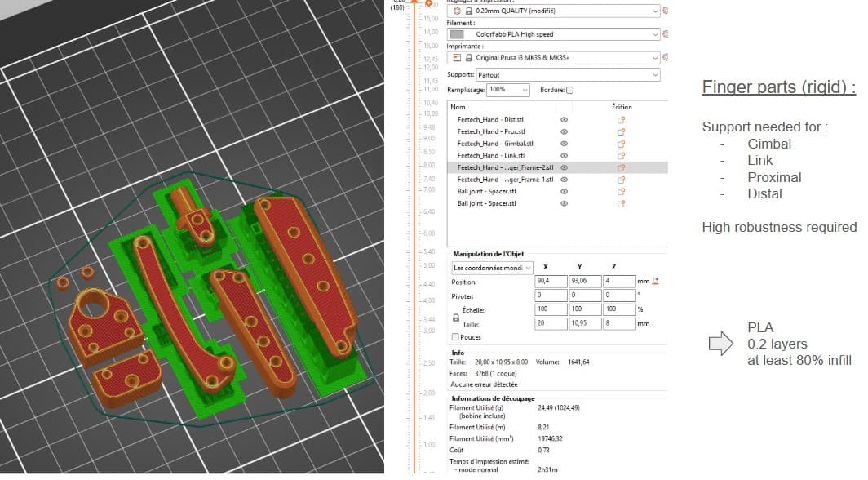The width and height of the screenshot is (868, 480).
Task: Click the filament grey color swatch
Action: tap(457, 34)
